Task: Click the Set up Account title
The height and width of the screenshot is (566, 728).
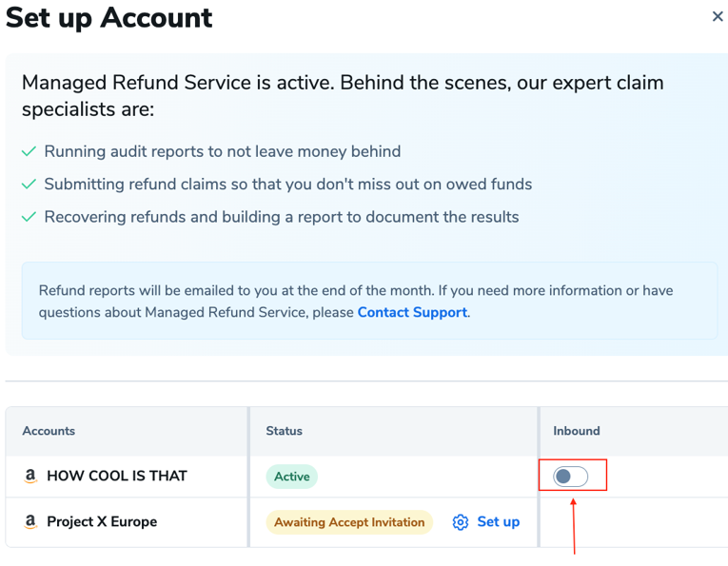Action: (109, 17)
